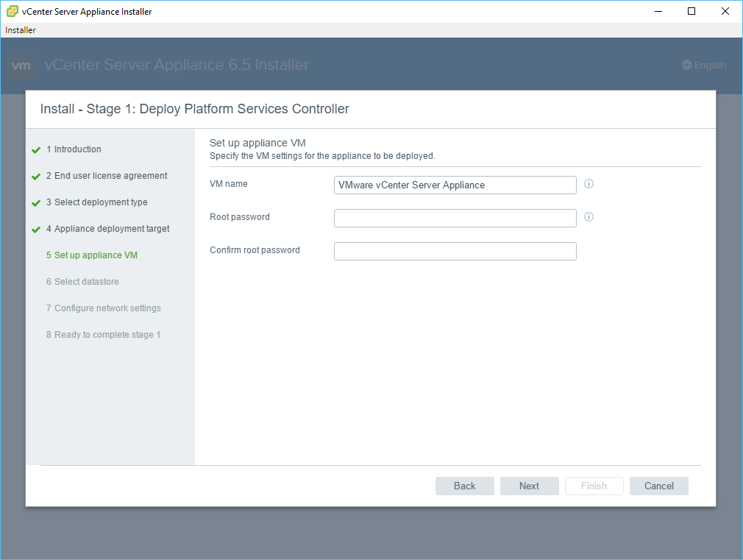
Task: Click into the Root password field
Action: [x=455, y=218]
